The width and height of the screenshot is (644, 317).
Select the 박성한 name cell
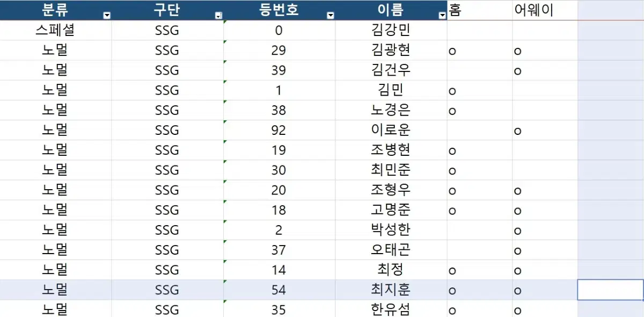(391, 230)
